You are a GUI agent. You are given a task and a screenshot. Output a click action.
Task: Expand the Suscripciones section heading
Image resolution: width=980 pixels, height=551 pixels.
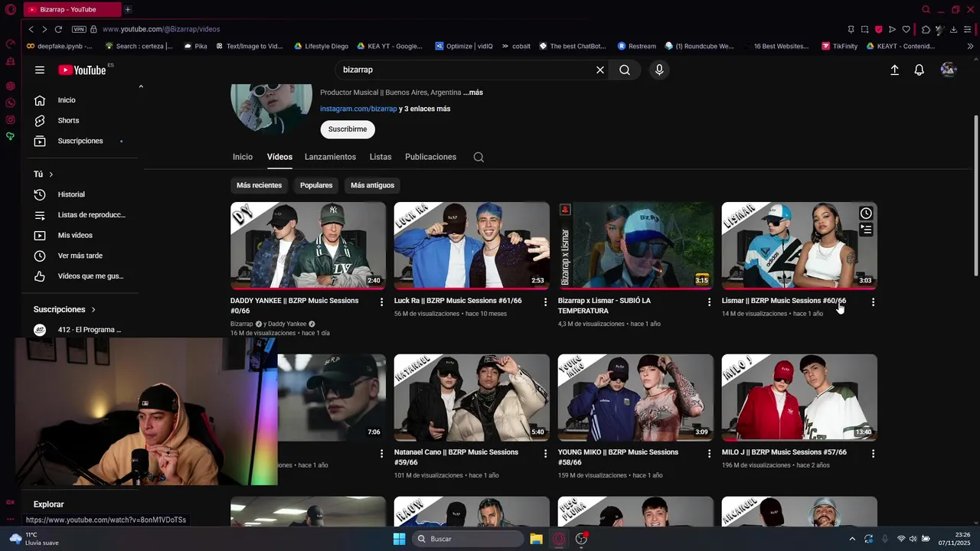coord(64,309)
